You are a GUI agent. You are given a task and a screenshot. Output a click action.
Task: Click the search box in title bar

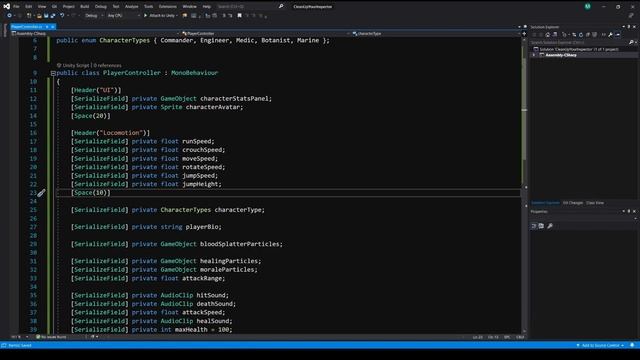(250, 7)
